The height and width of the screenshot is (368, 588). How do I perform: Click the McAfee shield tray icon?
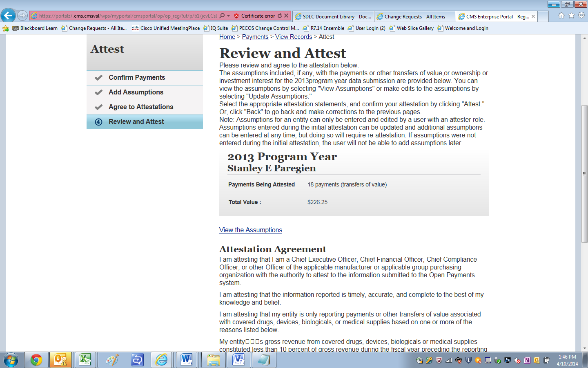click(439, 360)
